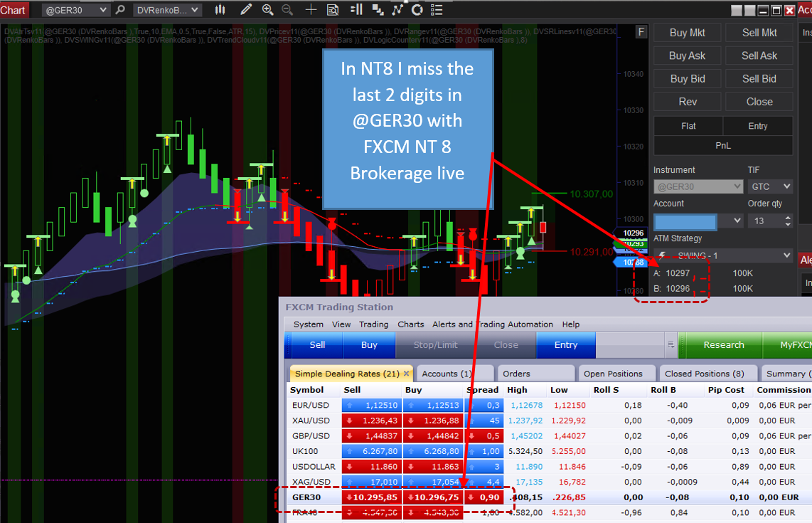The image size is (812, 523).
Task: Open Alerts and Trading Automation menu
Action: tap(493, 324)
